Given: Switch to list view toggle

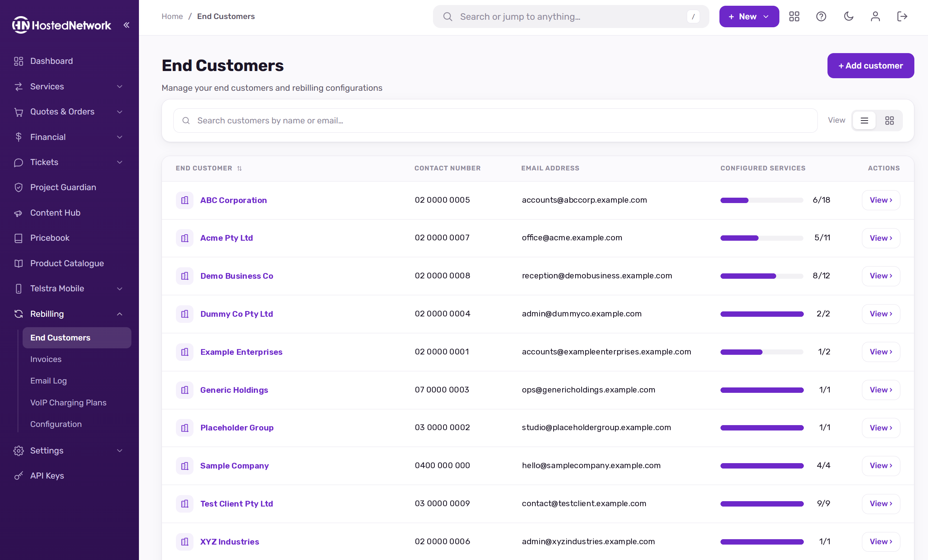Looking at the screenshot, I should point(864,121).
